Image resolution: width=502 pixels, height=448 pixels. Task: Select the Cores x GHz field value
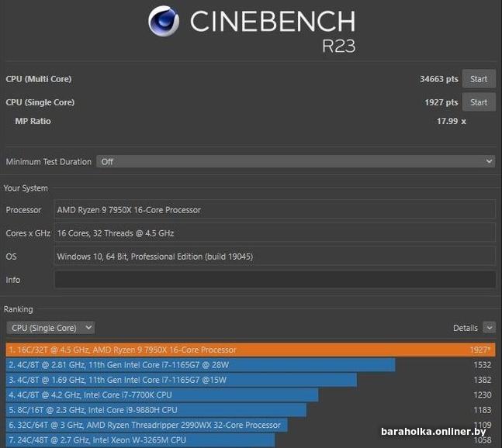275,233
